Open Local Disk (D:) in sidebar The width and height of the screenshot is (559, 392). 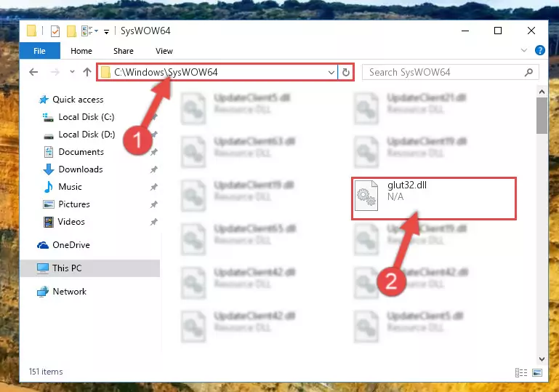point(87,135)
